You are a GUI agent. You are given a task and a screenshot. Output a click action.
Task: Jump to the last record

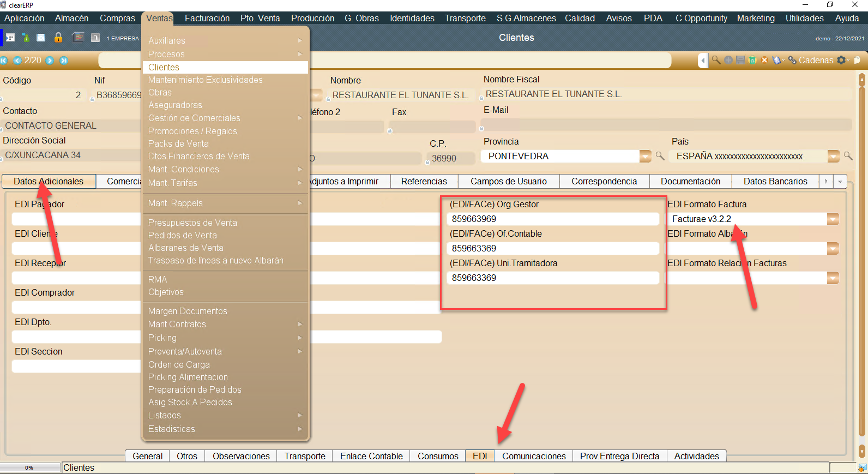64,61
